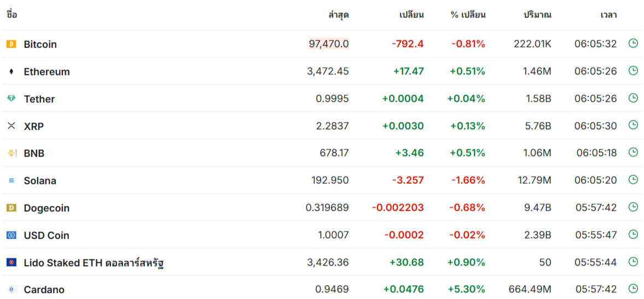Click the BNB logo icon
Image resolution: width=644 pixels, height=299 pixels.
point(11,153)
